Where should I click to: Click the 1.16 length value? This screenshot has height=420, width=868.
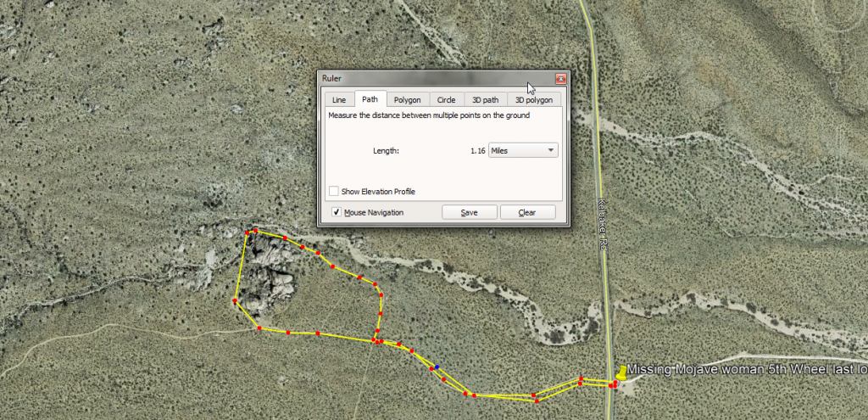pyautogui.click(x=477, y=151)
